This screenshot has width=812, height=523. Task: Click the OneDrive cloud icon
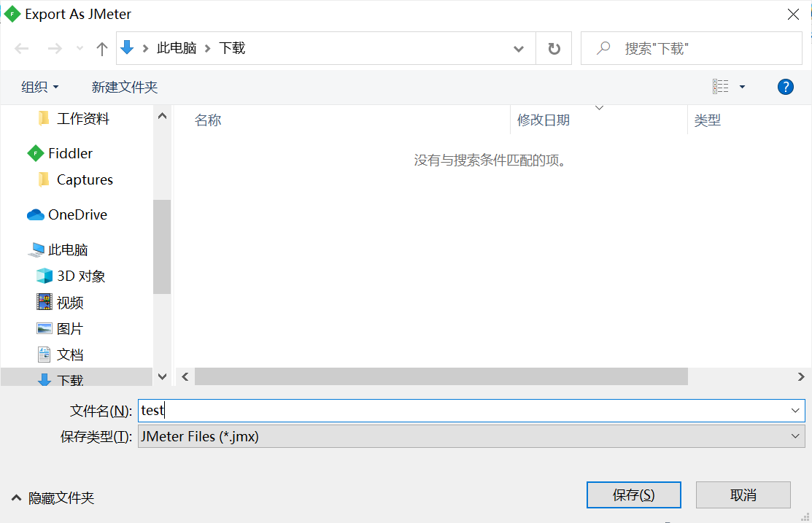click(35, 214)
